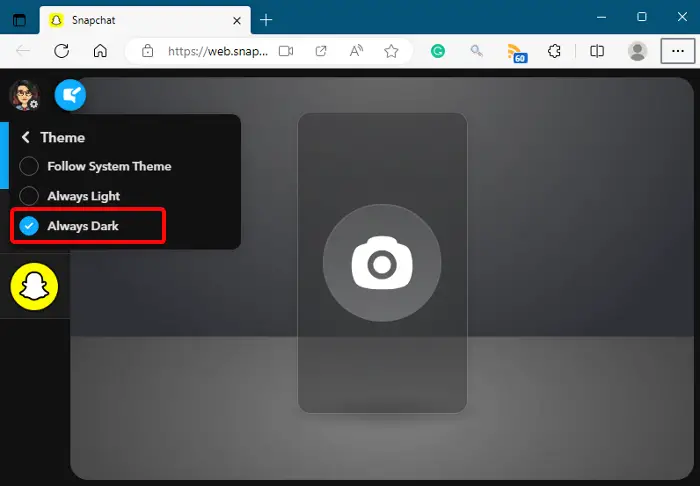View site information lock icon
Viewport: 700px width, 486px height.
click(147, 51)
